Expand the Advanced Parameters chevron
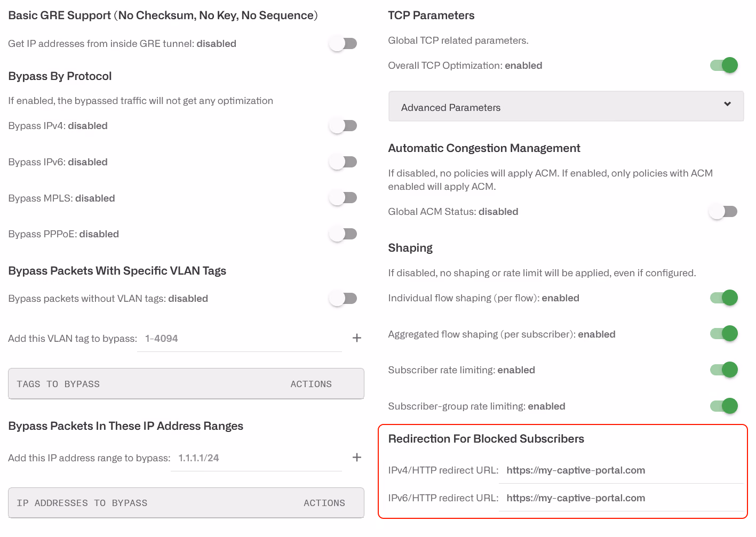The width and height of the screenshot is (756, 537). click(727, 104)
